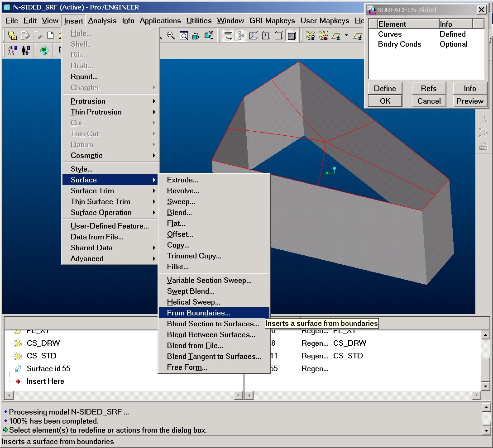
Task: Expand the Thin Surface Trim submenu
Action: click(111, 201)
